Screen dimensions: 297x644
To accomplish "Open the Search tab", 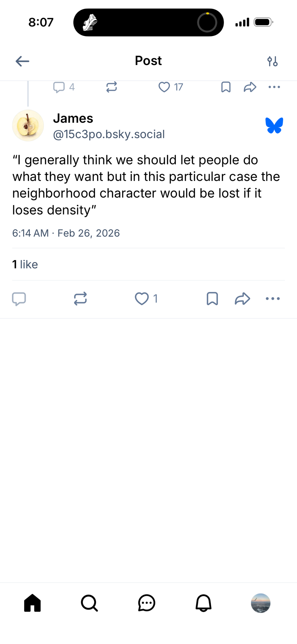I will pyautogui.click(x=89, y=603).
